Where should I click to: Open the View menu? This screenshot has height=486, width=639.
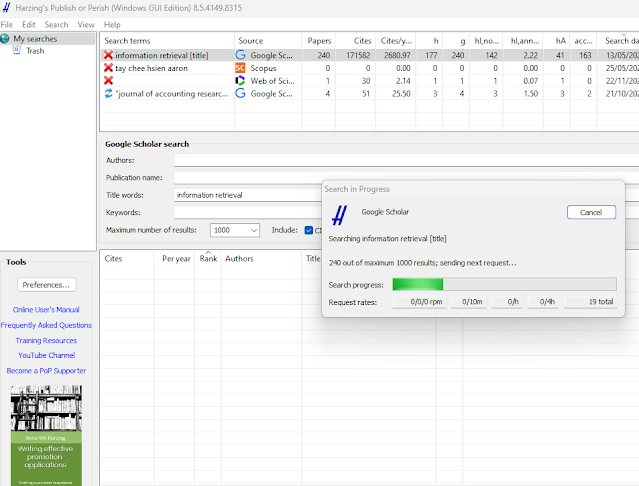coord(86,24)
